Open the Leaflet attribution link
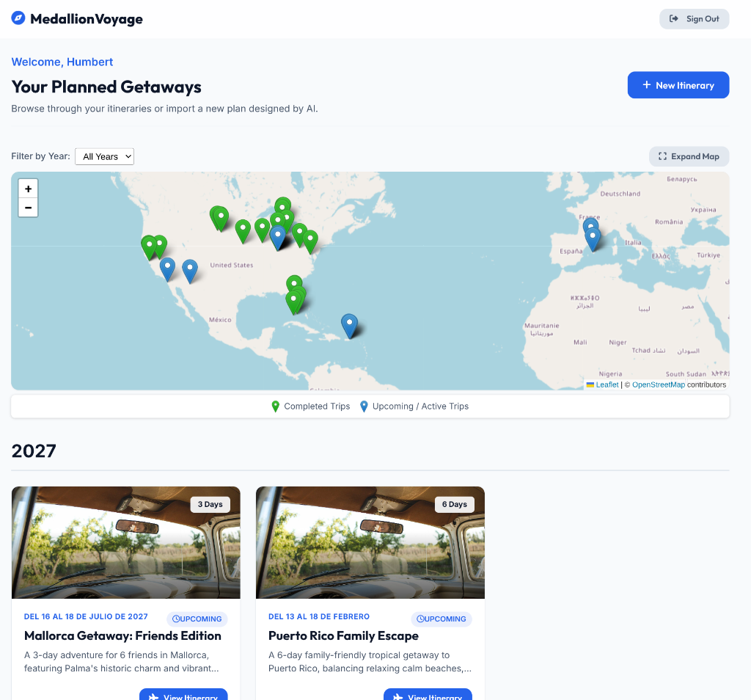751x700 pixels. pyautogui.click(x=607, y=384)
